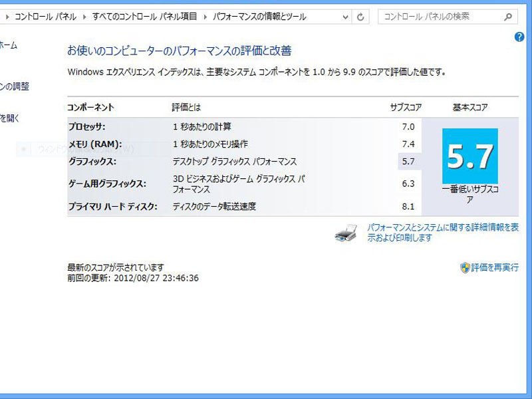
Task: Click 1 秒あたりの計算 description
Action: tap(202, 127)
